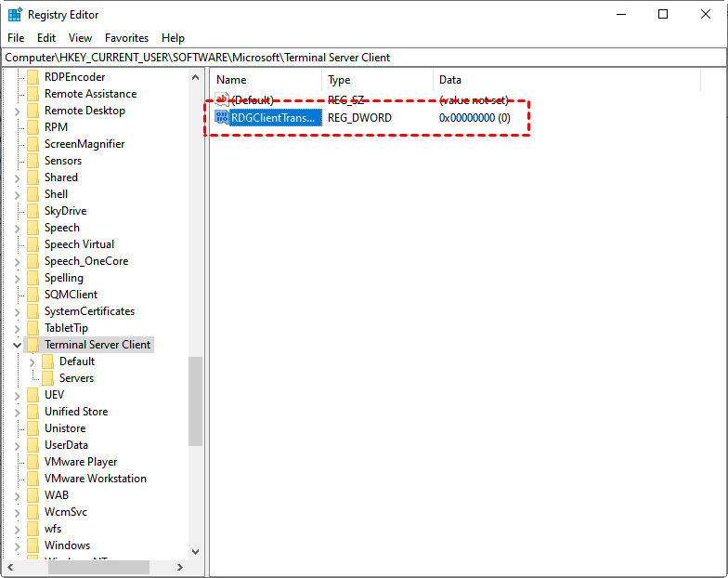The width and height of the screenshot is (728, 578).
Task: Open the Edit menu
Action: (x=46, y=37)
